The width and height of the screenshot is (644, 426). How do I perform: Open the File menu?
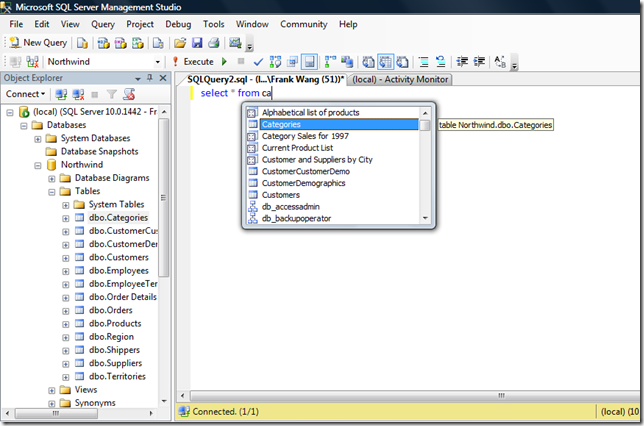pyautogui.click(x=16, y=24)
